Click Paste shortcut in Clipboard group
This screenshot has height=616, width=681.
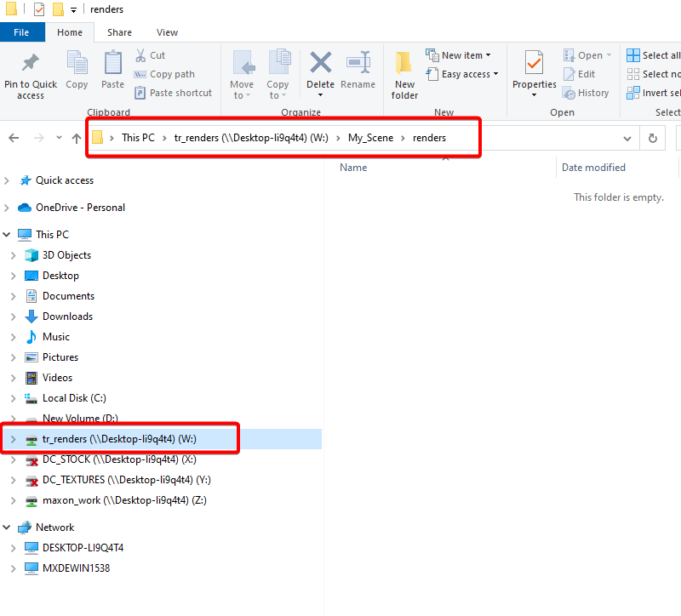point(173,93)
